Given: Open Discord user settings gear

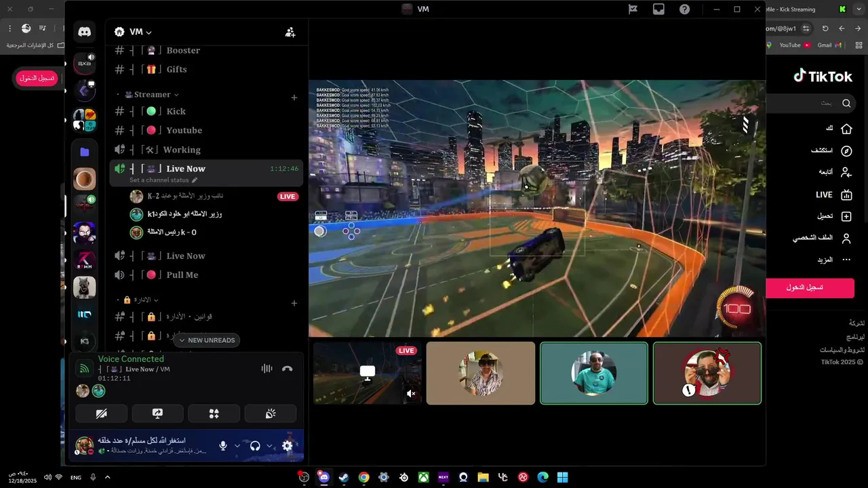Looking at the screenshot, I should click(x=288, y=446).
